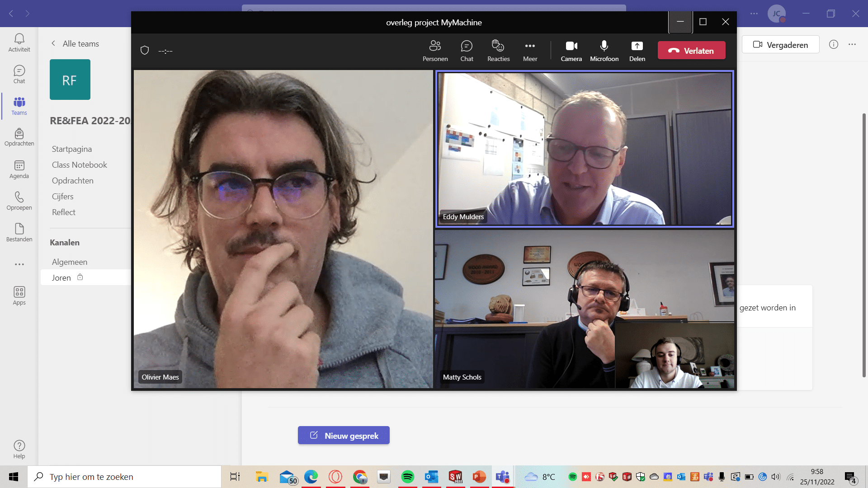The image size is (868, 488).
Task: Open the channel info icon
Action: click(x=834, y=44)
